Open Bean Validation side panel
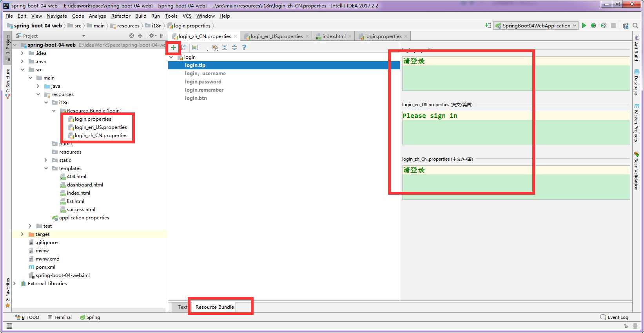The width and height of the screenshot is (644, 333). pos(636,171)
